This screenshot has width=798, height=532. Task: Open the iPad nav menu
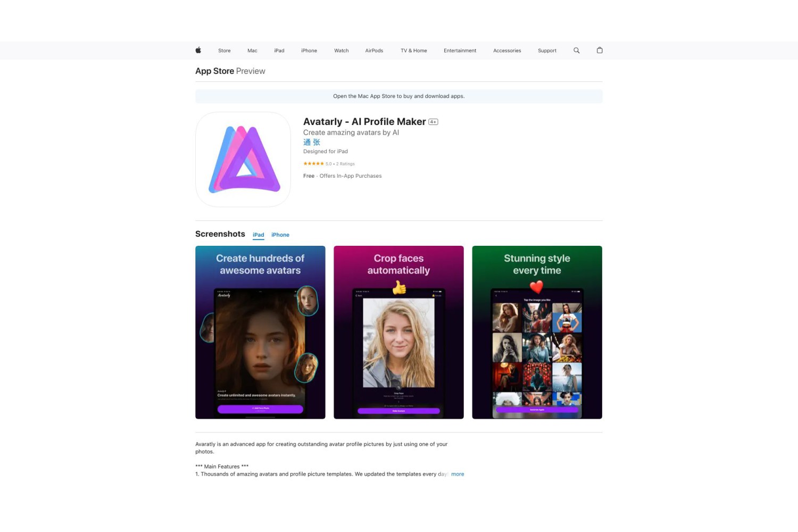coord(279,51)
